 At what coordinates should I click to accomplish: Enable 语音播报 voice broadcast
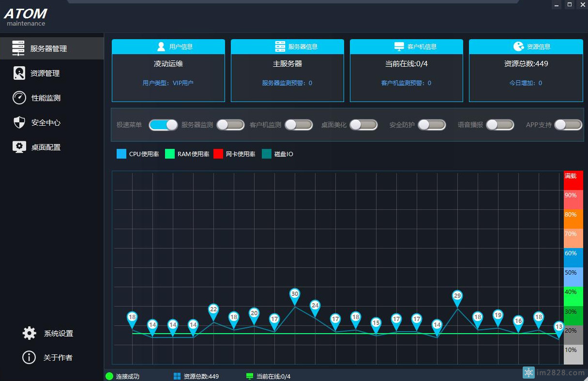point(500,125)
